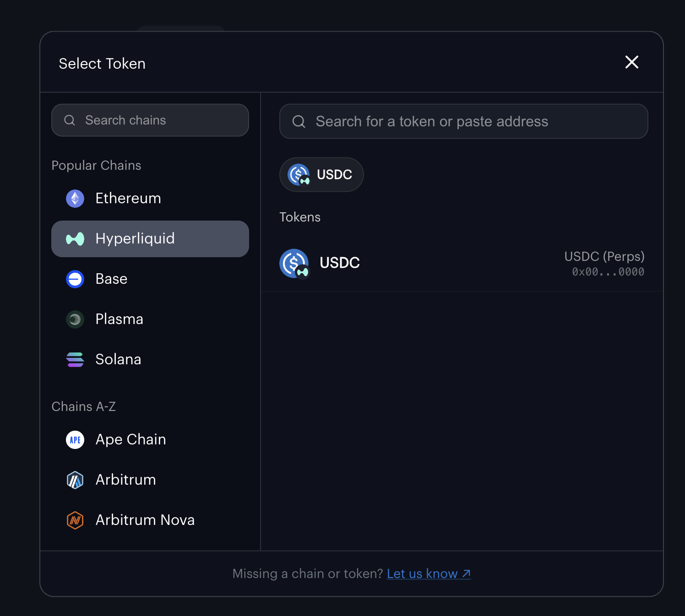685x616 pixels.
Task: Pick the USDC (Perps) token row
Action: point(462,264)
